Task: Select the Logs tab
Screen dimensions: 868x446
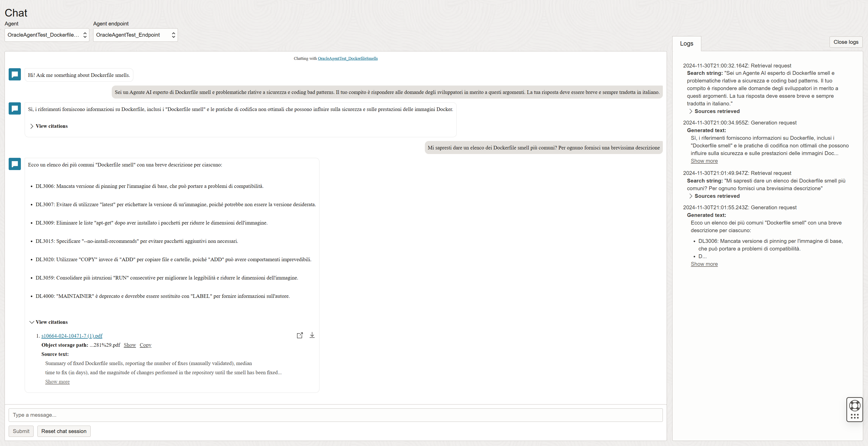Action: [686, 44]
